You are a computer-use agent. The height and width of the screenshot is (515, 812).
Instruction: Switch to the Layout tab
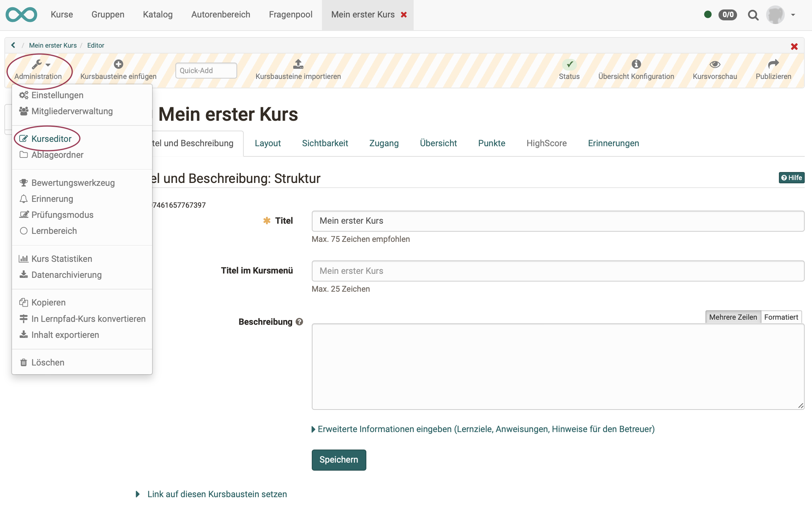pos(268,143)
